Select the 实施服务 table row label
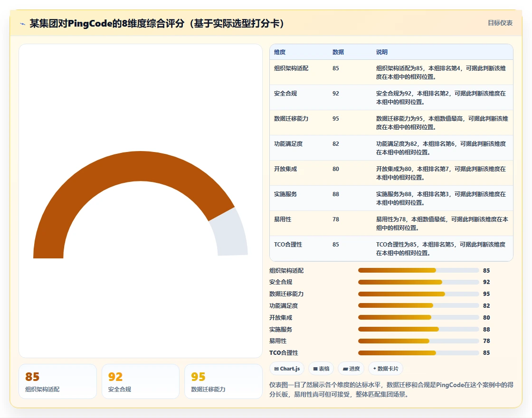The width and height of the screenshot is (532, 418). click(285, 194)
